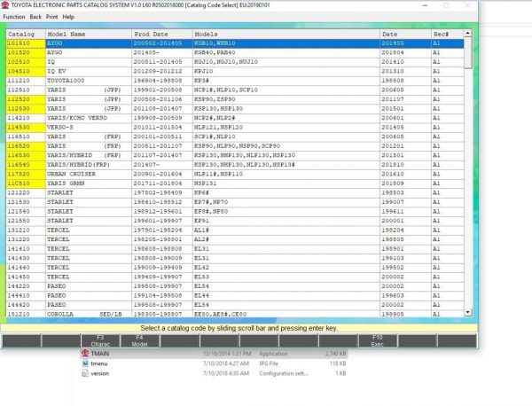Click the tmenu JPG file icon
This screenshot has width=532, height=406.
[85, 363]
